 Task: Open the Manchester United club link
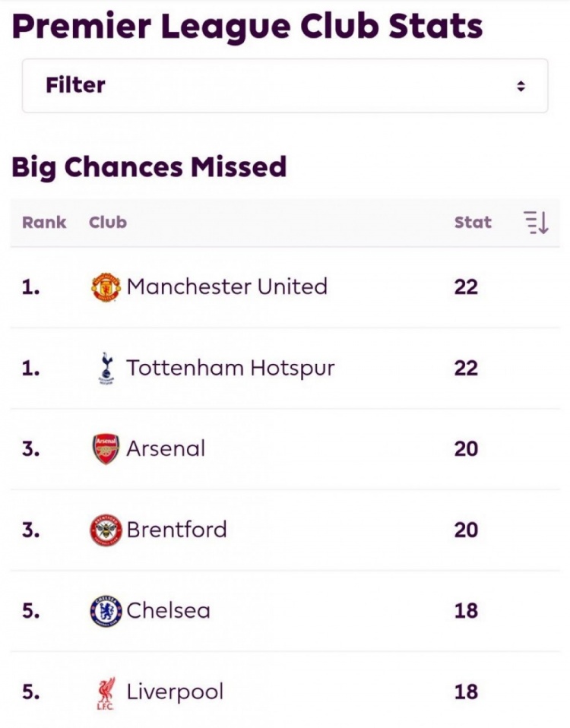[227, 286]
